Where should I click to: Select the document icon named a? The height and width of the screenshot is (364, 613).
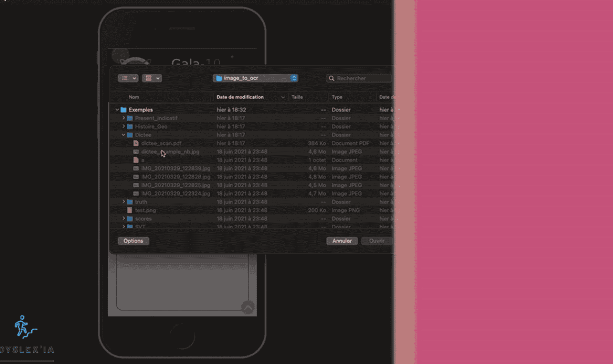136,160
